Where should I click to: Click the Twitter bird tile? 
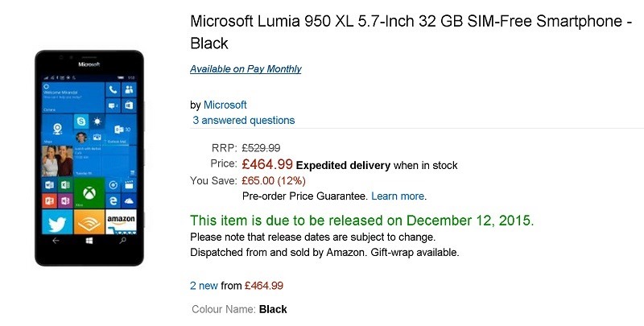57,222
